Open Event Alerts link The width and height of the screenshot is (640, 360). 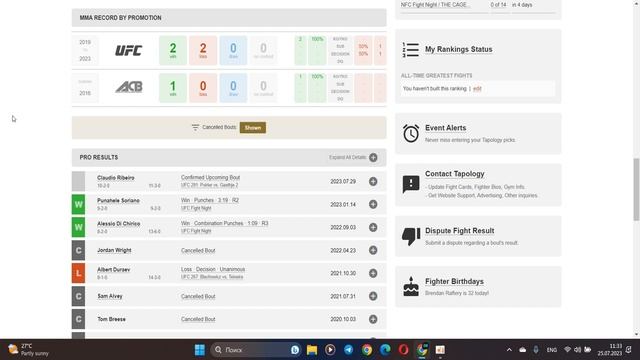pos(445,128)
